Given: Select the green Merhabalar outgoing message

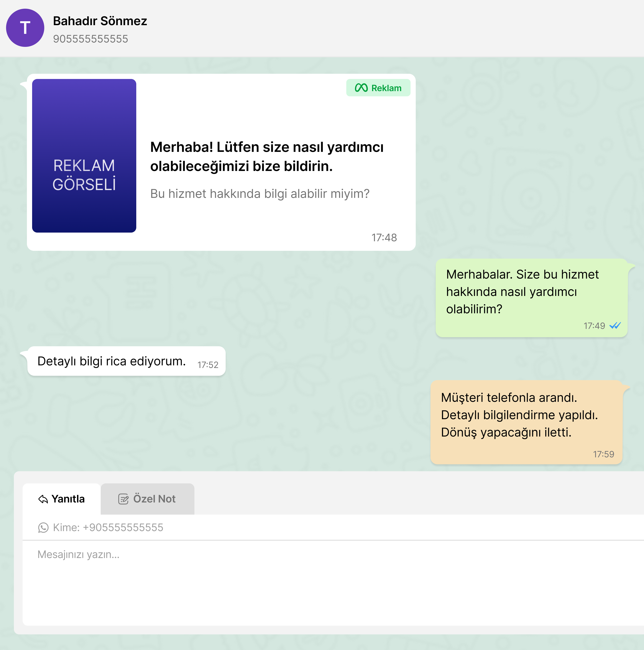Looking at the screenshot, I should 522,291.
